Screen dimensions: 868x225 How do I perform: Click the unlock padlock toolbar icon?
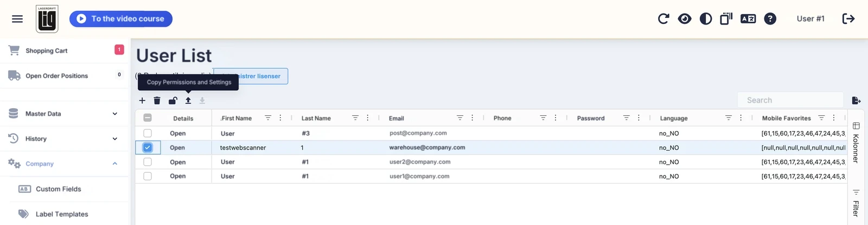173,101
